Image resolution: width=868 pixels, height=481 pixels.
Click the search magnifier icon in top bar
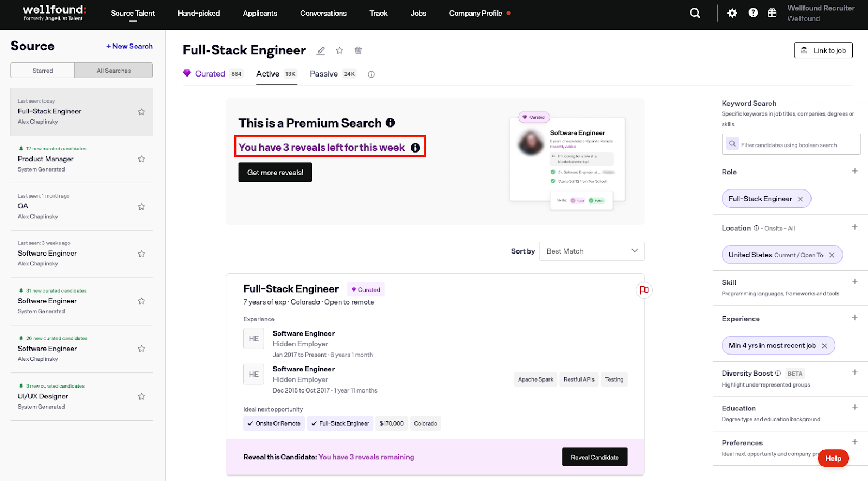pos(694,13)
